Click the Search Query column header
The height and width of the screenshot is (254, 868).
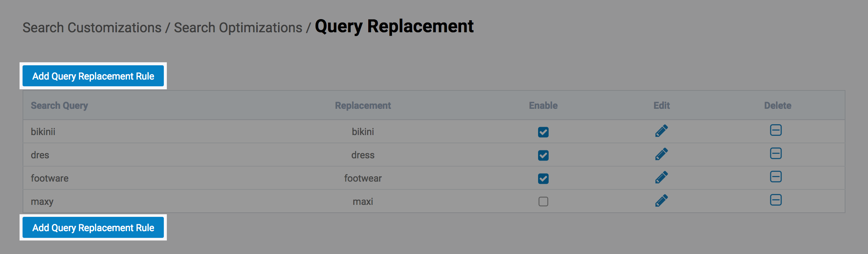tap(59, 105)
